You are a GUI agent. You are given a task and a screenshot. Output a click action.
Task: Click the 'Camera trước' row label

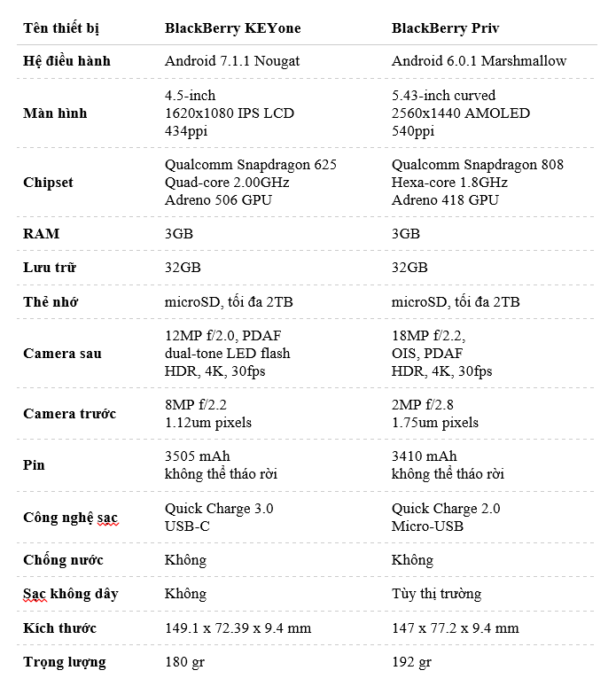click(x=69, y=414)
